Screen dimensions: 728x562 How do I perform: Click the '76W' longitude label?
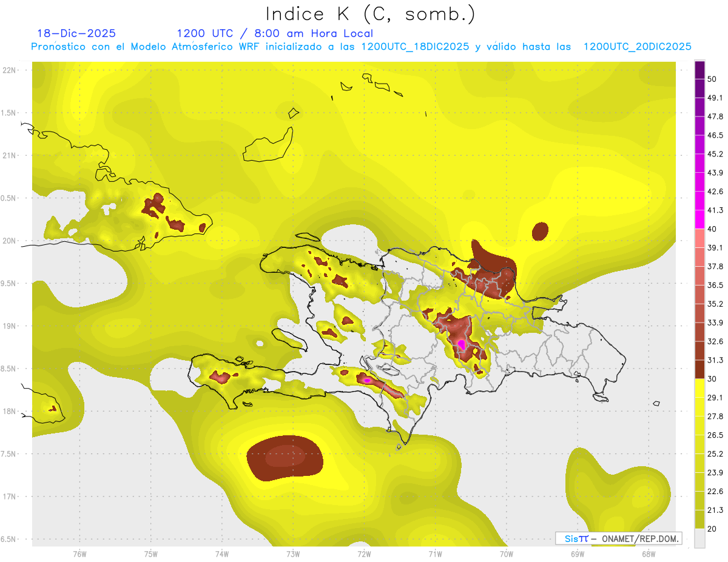79,554
